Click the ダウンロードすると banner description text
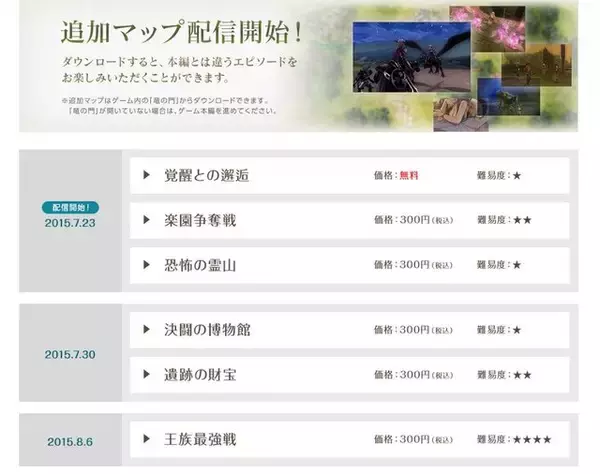Viewport: 600px width, 474px height. pos(179,70)
